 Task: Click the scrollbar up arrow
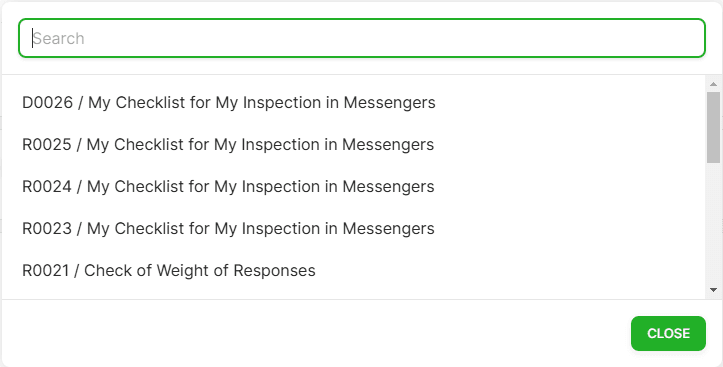(713, 84)
